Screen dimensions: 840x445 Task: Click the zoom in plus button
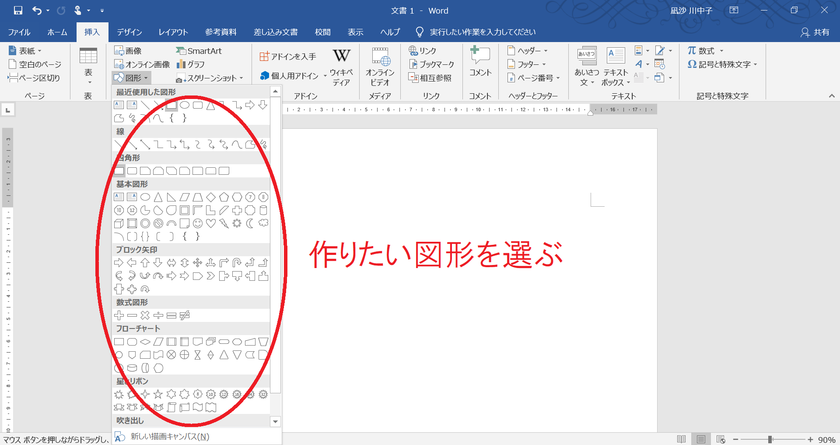point(810,439)
